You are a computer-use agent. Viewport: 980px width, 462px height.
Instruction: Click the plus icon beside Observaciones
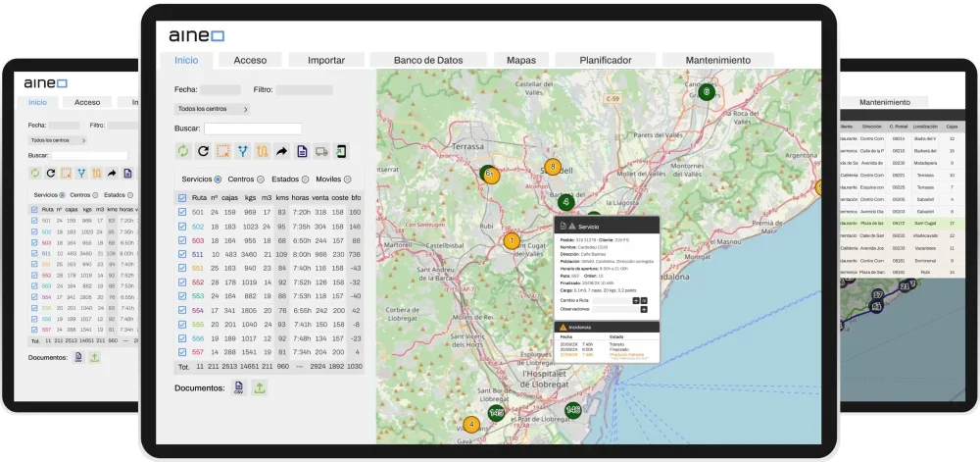click(644, 309)
